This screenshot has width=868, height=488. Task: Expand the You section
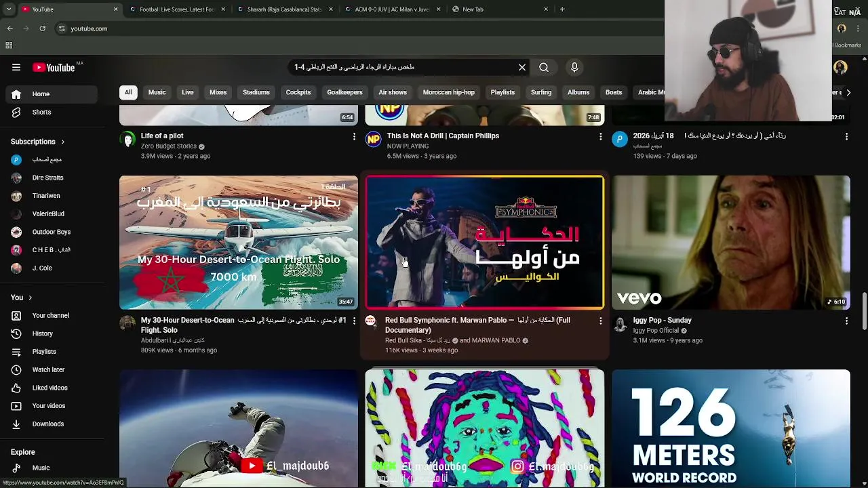coord(21,298)
